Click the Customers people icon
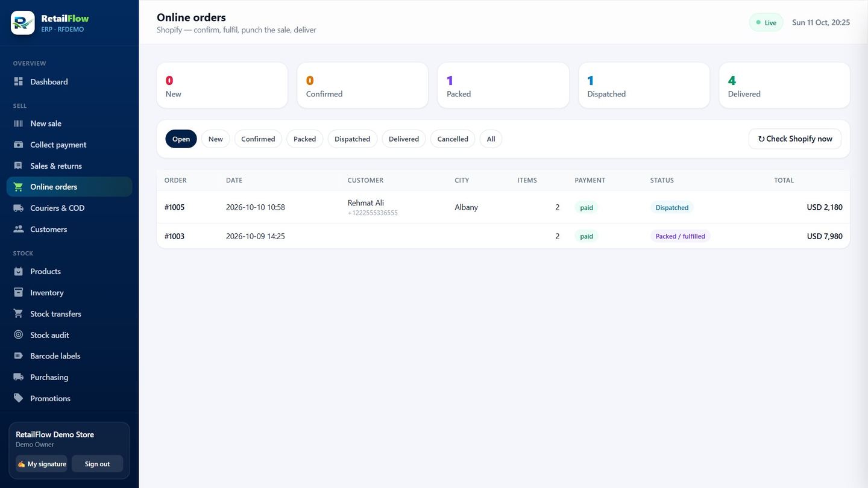The image size is (868, 488). click(x=19, y=229)
